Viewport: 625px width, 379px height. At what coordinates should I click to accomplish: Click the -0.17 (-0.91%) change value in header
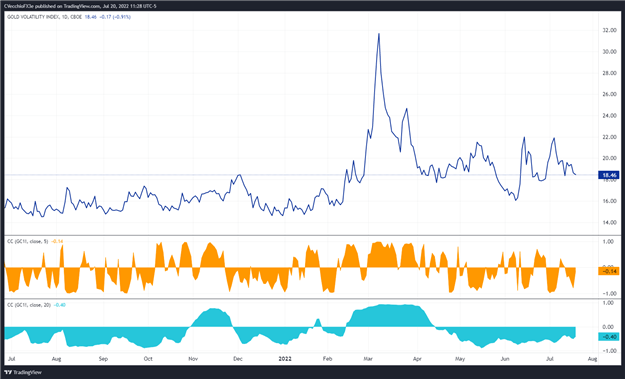pos(115,17)
